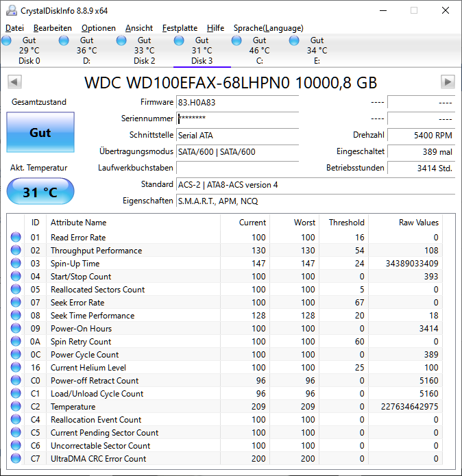Select the Current Helium Level attribute name
This screenshot has width=462, height=476.
click(88, 367)
